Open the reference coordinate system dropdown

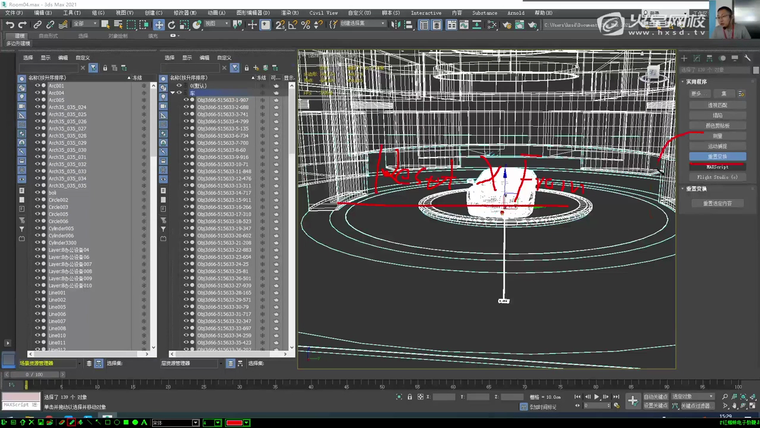coord(215,23)
